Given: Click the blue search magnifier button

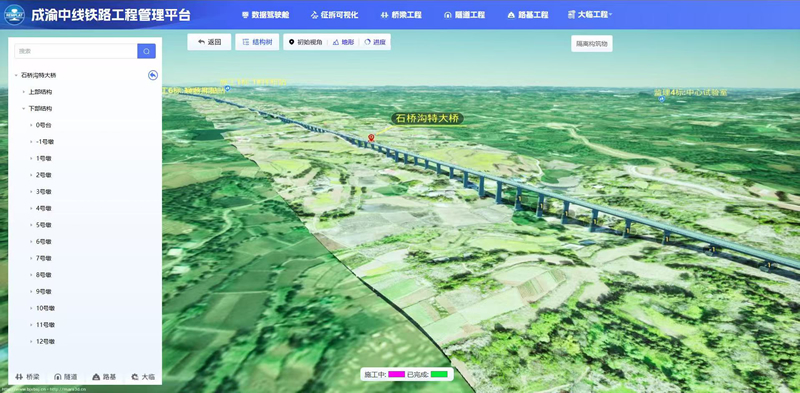Looking at the screenshot, I should pyautogui.click(x=146, y=51).
